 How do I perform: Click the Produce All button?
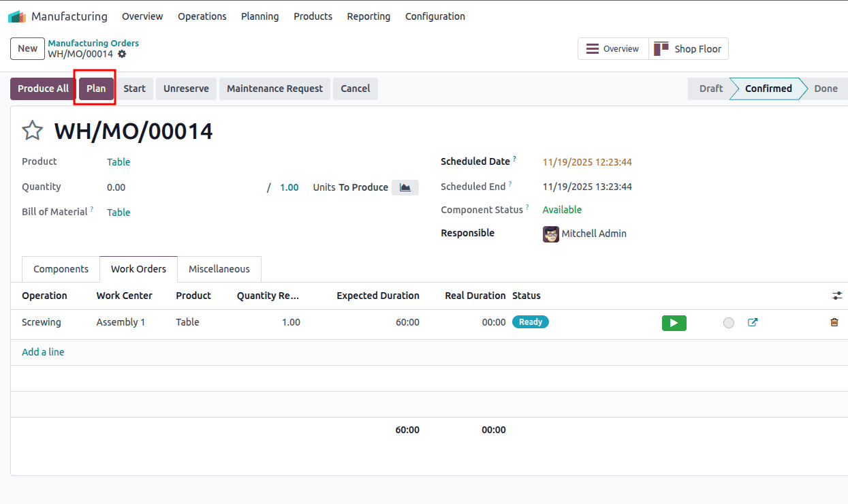[42, 89]
